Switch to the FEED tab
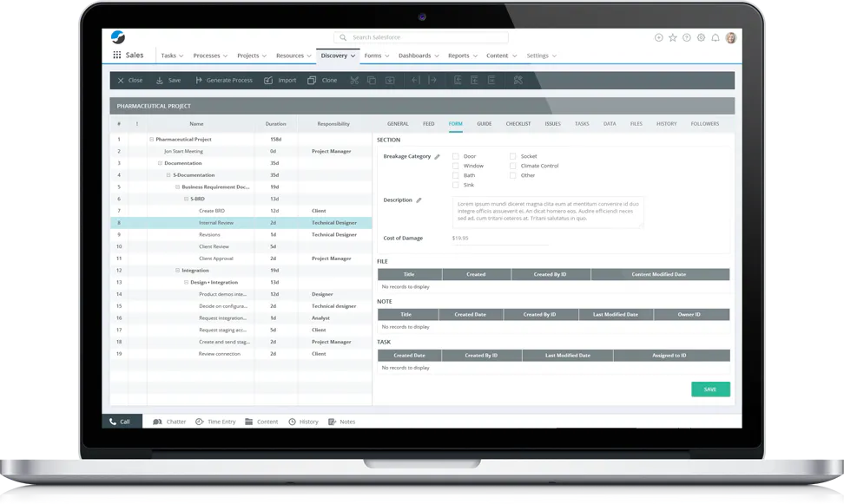This screenshot has height=504, width=844. point(428,124)
